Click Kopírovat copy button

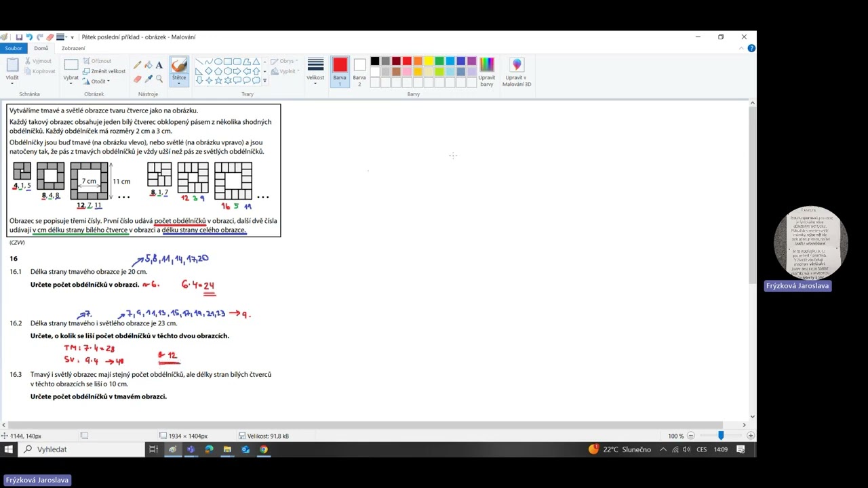(x=39, y=71)
